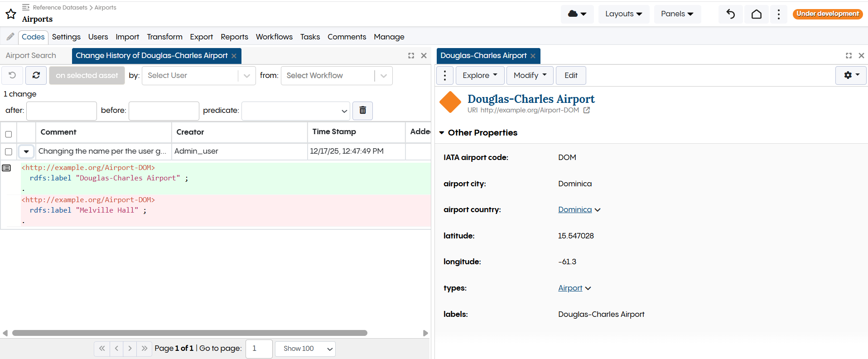Tick the select-all checkbox in table header
868x359 pixels.
pos(9,134)
